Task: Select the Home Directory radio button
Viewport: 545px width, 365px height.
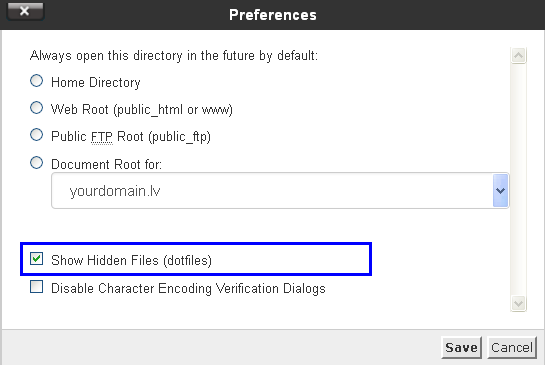Action: pos(36,81)
